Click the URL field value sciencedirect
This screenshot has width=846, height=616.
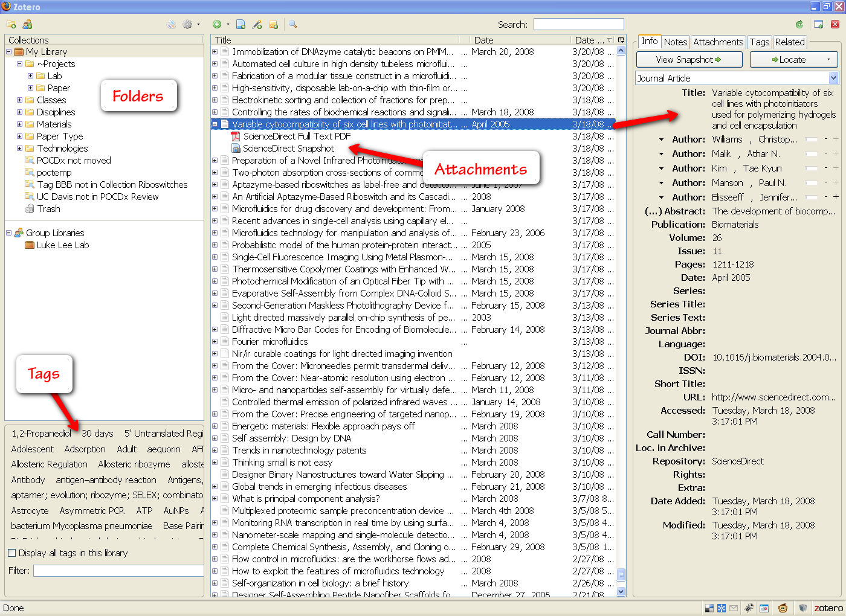point(774,397)
